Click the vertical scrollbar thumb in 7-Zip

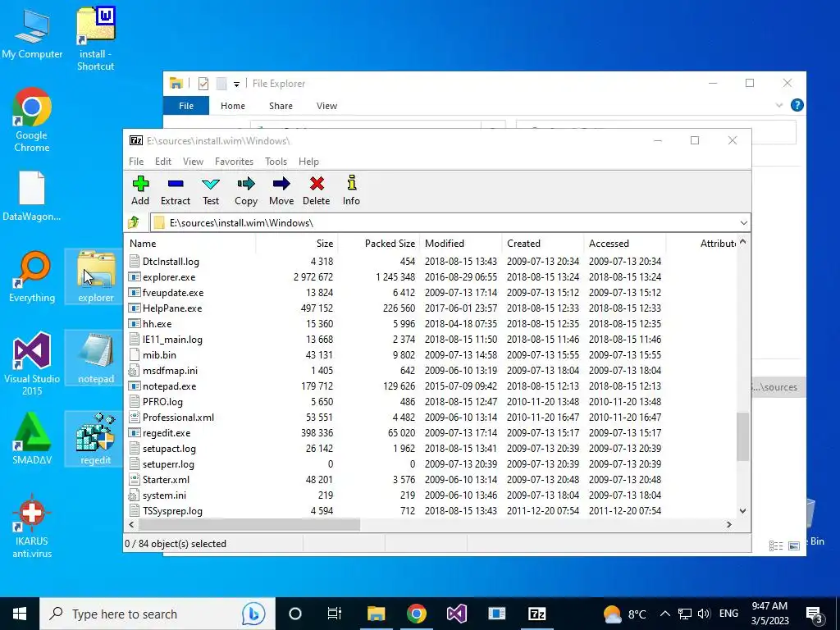[x=742, y=436]
